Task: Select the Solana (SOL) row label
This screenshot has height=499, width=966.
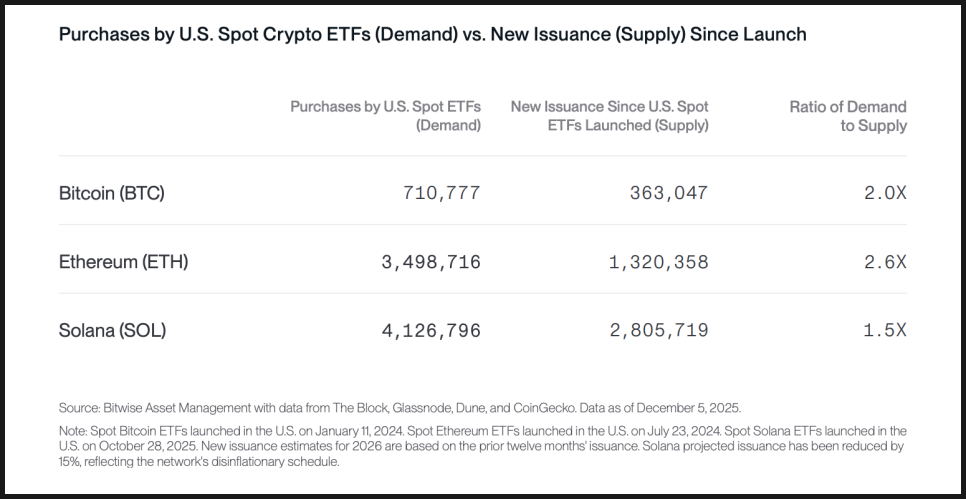Action: (112, 330)
